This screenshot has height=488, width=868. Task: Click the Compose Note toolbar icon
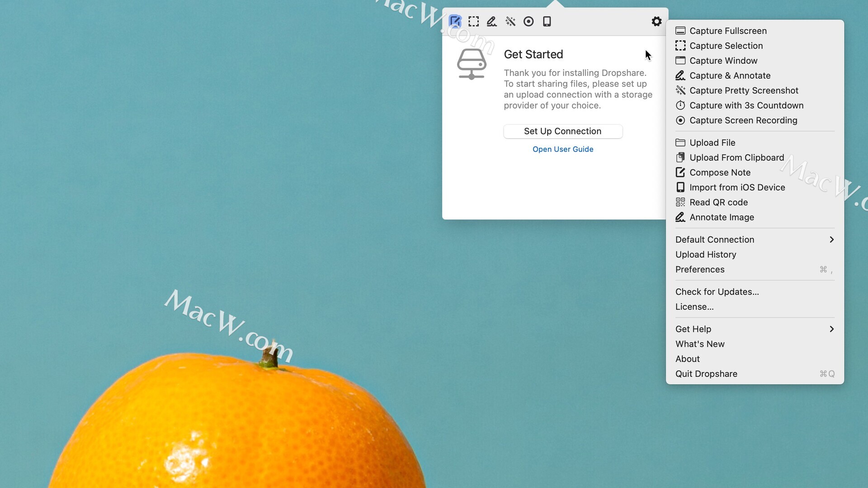pos(455,21)
